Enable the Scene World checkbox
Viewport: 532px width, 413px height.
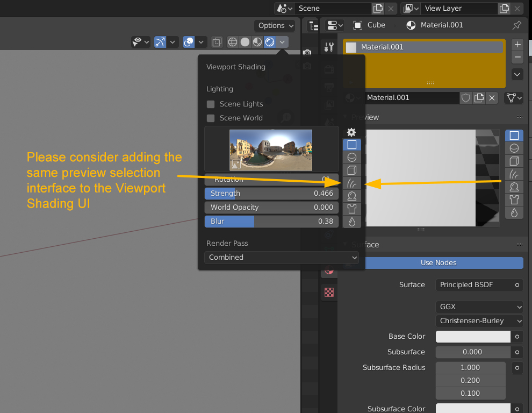(211, 118)
